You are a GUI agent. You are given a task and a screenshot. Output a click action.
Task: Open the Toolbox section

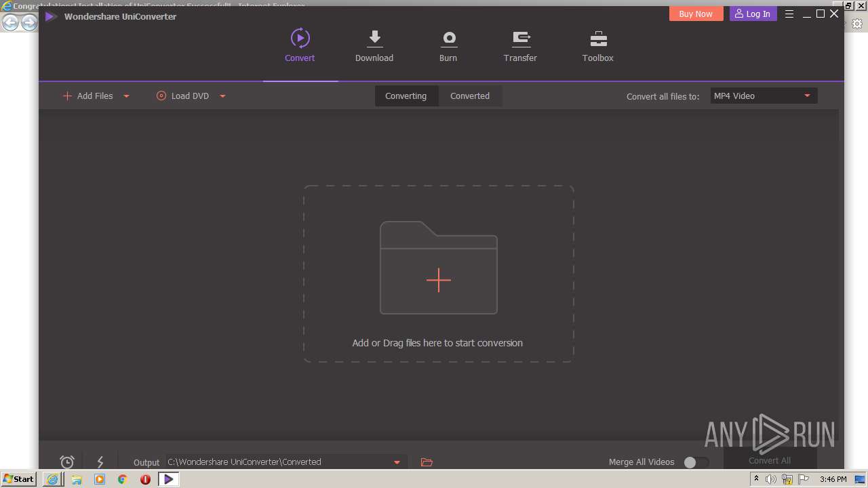tap(597, 45)
